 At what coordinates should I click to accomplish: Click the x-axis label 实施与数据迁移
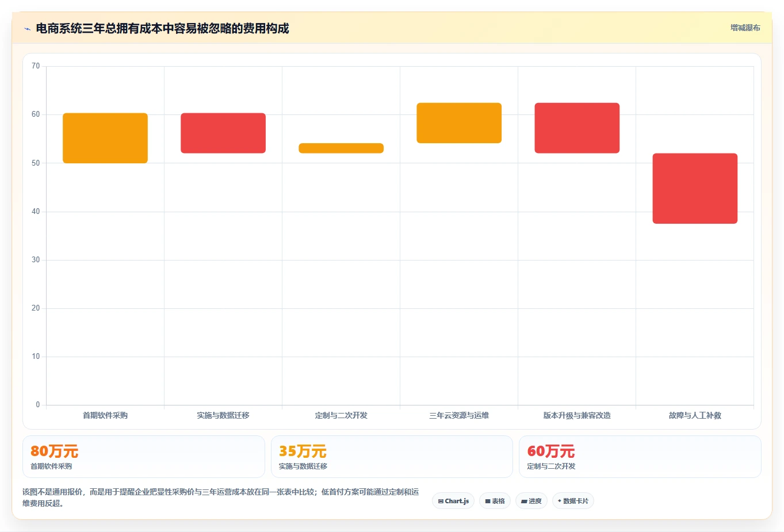point(223,415)
